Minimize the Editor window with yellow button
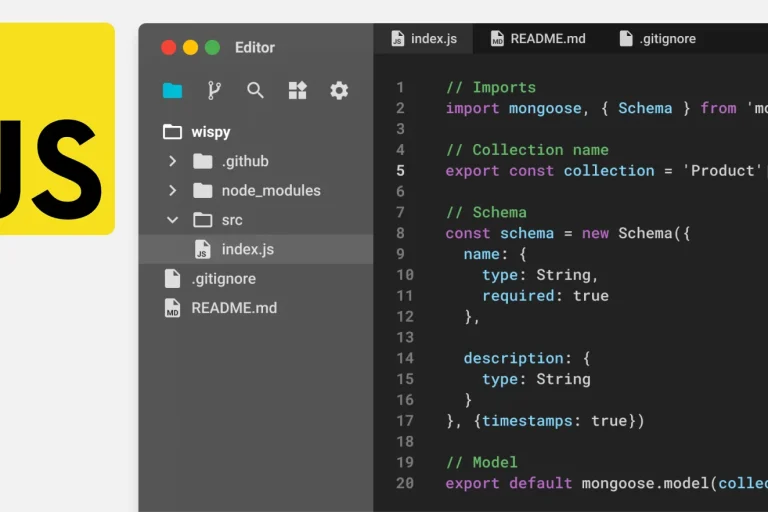The width and height of the screenshot is (768, 512). [x=191, y=48]
